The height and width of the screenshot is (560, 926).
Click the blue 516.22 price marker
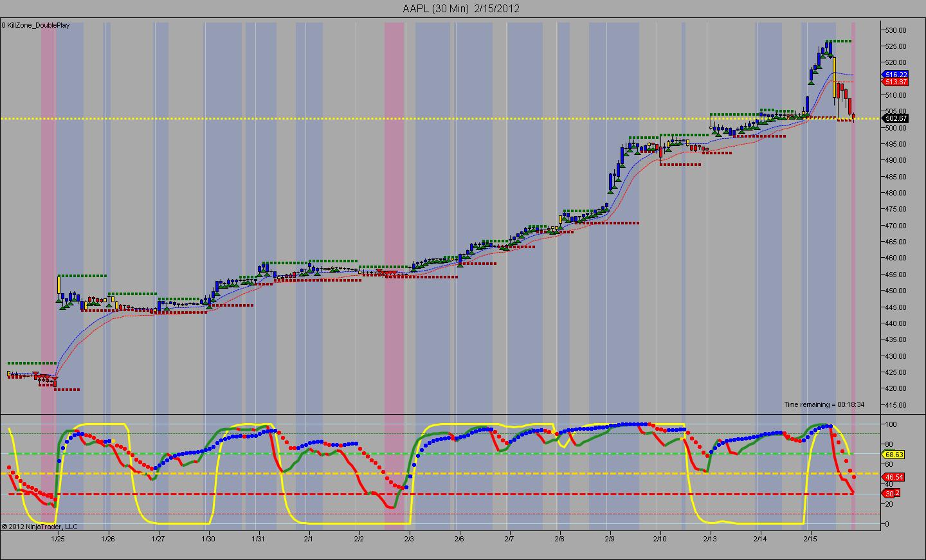[x=896, y=75]
